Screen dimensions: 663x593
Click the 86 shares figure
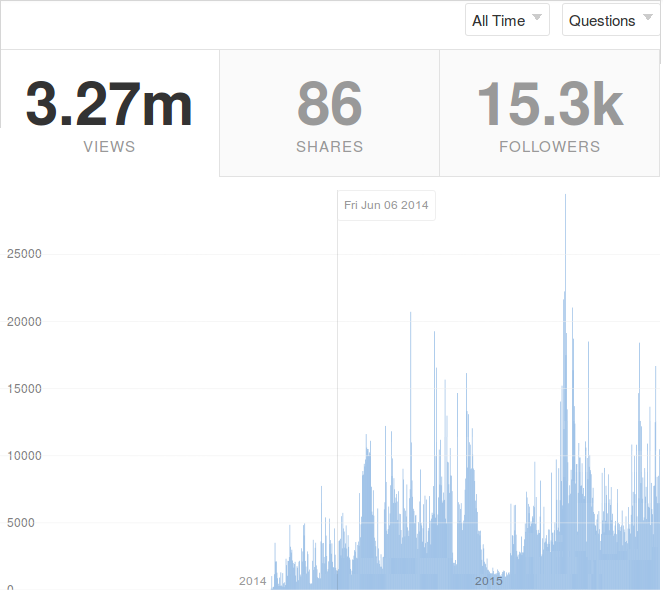[329, 105]
